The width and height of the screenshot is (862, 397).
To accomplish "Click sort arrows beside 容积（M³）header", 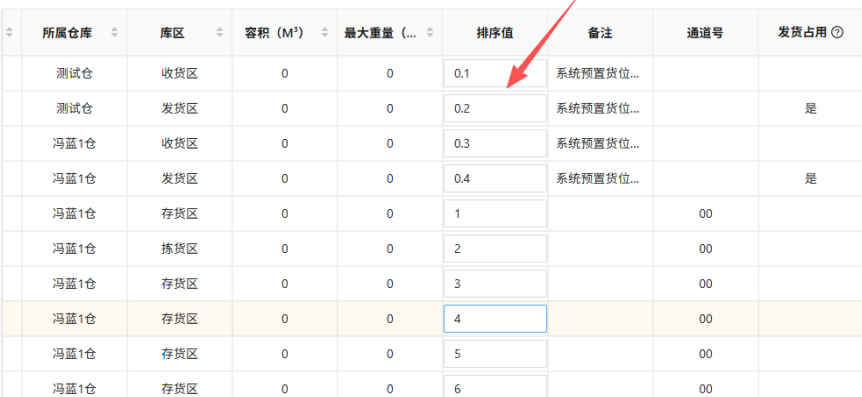I will [x=325, y=32].
